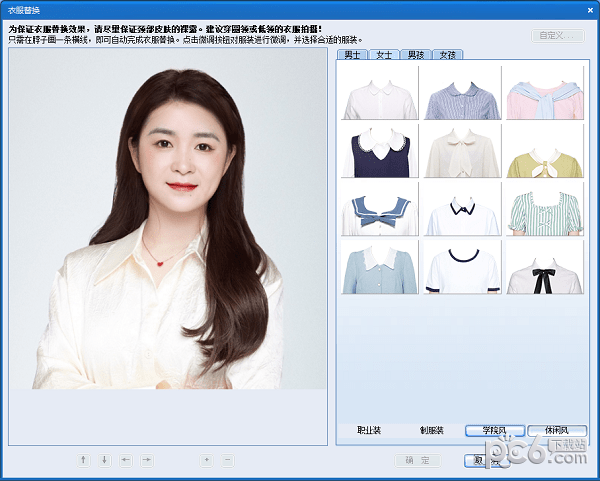Open the 女孩 clothing tab
Screen dimensions: 600x481
click(447, 55)
